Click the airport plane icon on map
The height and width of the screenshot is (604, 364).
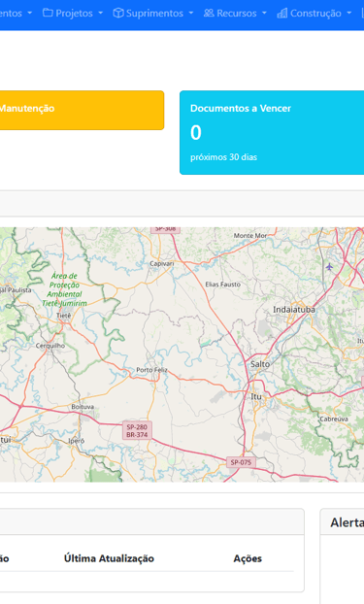click(329, 267)
